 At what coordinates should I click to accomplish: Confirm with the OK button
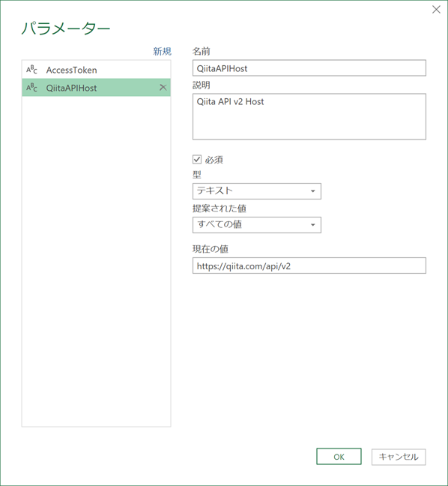pos(339,457)
